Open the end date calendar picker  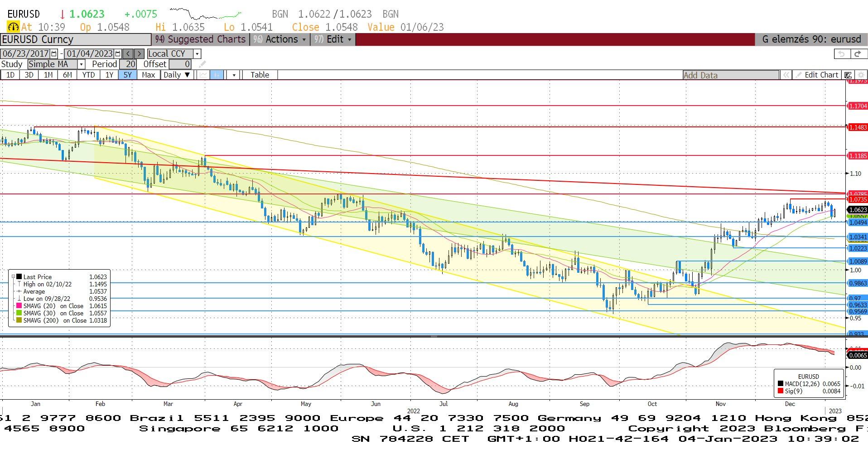pos(118,53)
